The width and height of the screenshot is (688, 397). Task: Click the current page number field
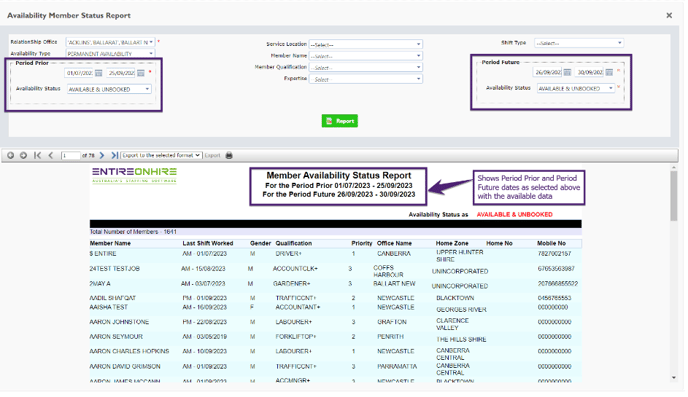70,155
